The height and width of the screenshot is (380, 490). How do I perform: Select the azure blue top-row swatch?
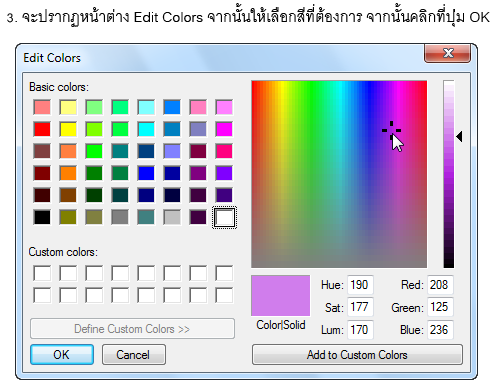coord(172,107)
